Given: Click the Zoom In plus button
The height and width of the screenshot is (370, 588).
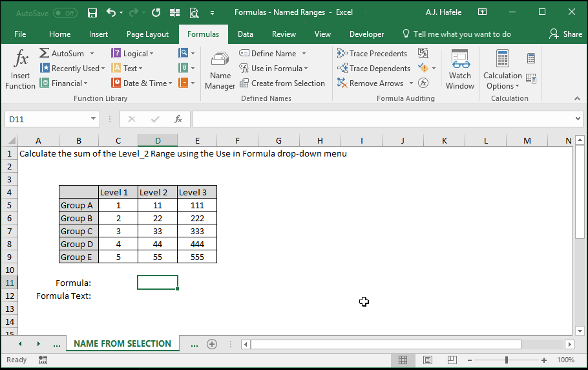Looking at the screenshot, I should tap(544, 360).
